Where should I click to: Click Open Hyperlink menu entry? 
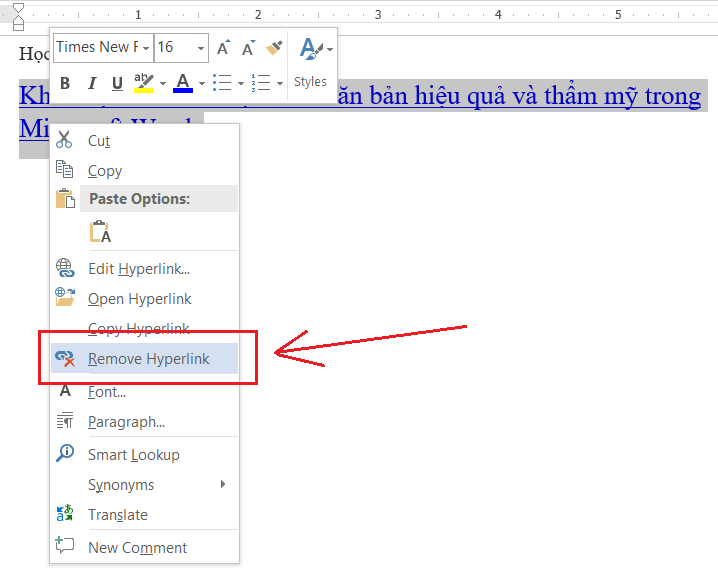click(x=139, y=298)
